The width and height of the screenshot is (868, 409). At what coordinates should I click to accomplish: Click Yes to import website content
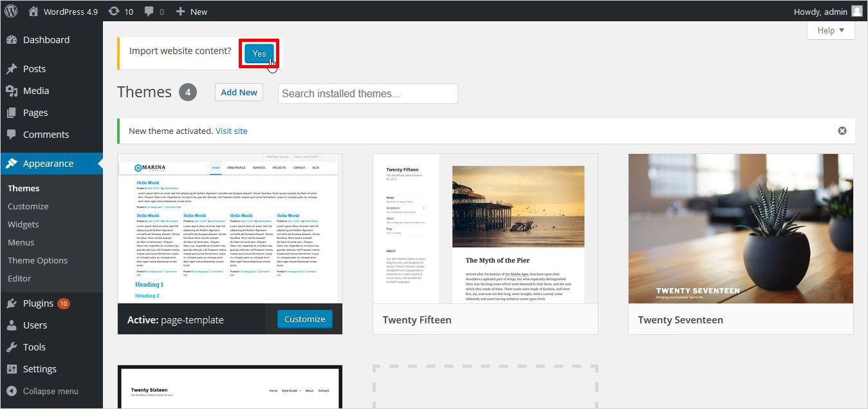(259, 53)
